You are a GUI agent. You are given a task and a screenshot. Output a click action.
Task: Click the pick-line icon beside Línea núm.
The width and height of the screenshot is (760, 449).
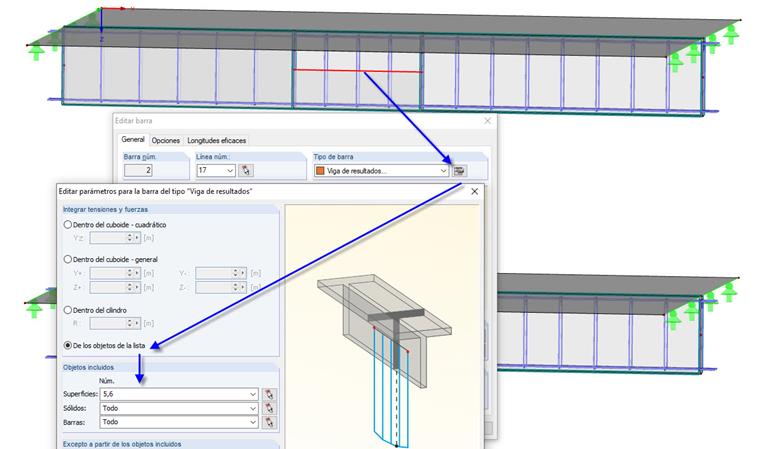[x=246, y=171]
